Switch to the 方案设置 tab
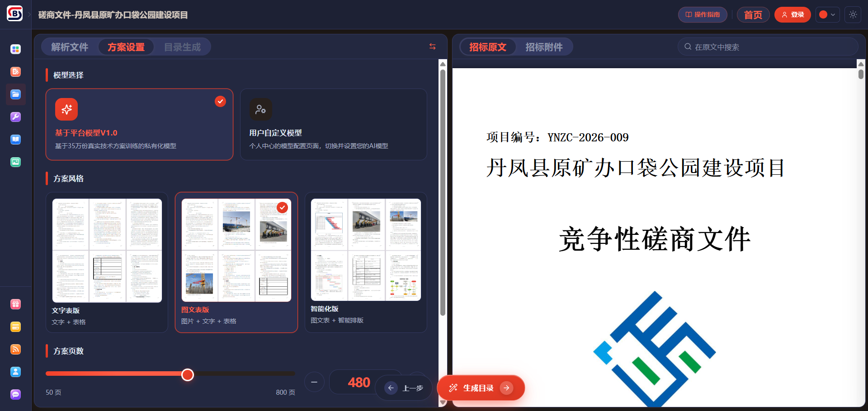The image size is (868, 411). tap(126, 47)
